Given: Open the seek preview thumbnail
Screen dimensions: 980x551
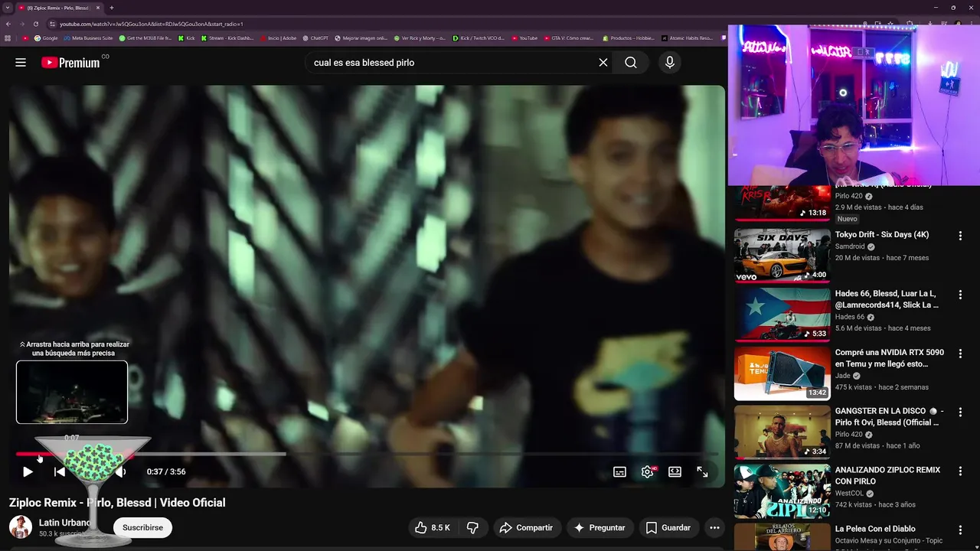Looking at the screenshot, I should [72, 392].
